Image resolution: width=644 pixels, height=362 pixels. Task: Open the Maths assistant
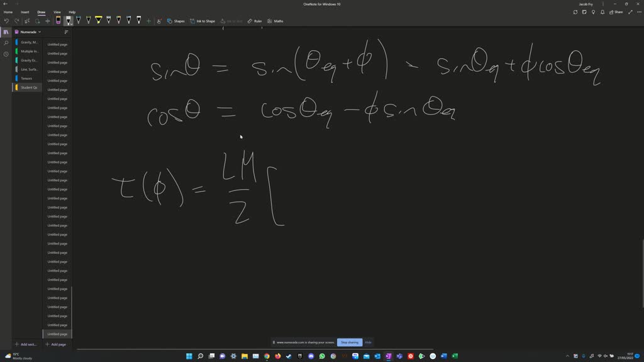tap(275, 21)
